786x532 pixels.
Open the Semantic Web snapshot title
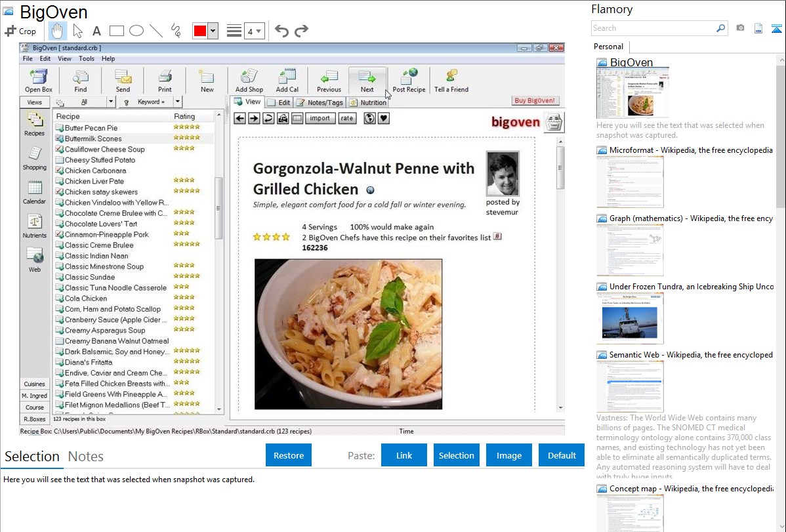coord(691,354)
